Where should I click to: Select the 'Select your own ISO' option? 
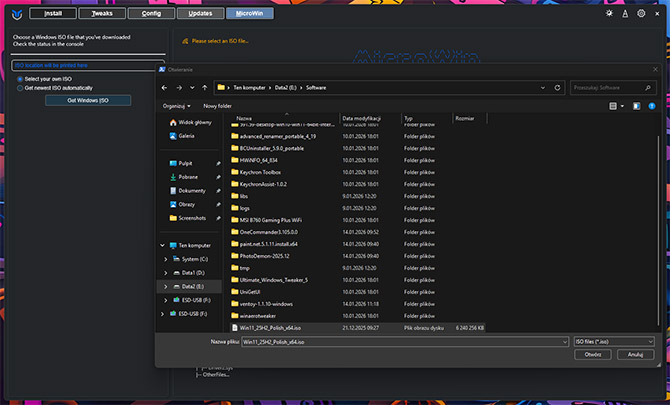(20, 78)
